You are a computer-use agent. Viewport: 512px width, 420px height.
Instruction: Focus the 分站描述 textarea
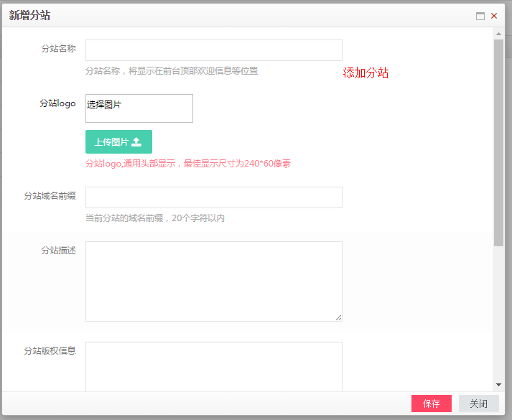(214, 281)
